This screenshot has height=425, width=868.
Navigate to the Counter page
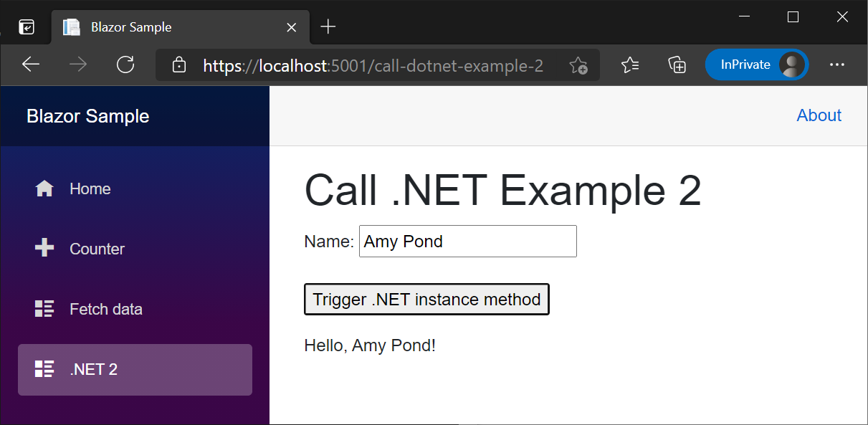click(x=96, y=249)
